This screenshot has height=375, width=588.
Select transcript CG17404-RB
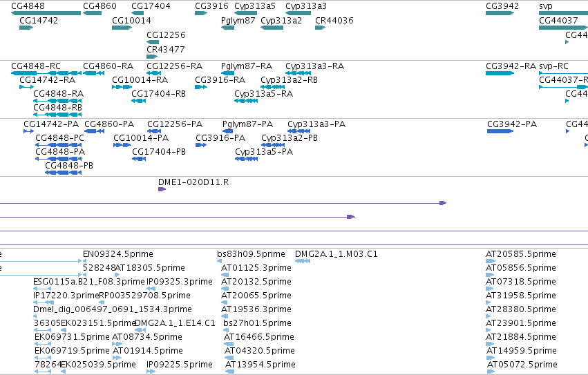(x=138, y=101)
